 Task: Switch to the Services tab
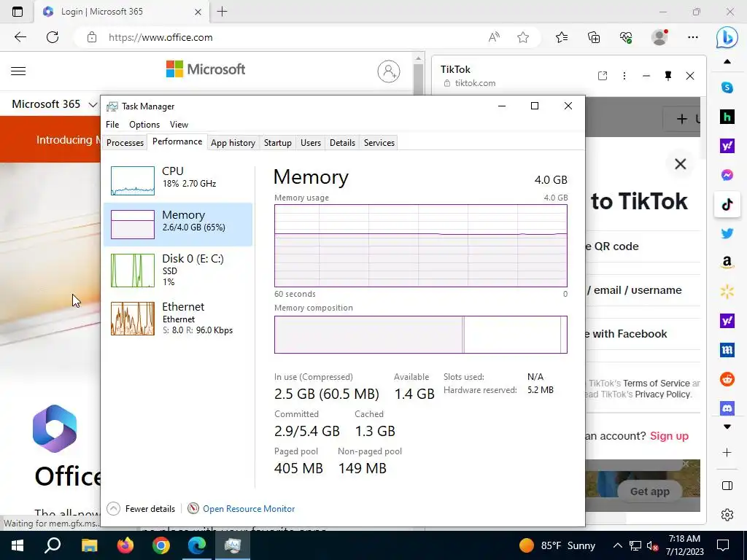(379, 143)
